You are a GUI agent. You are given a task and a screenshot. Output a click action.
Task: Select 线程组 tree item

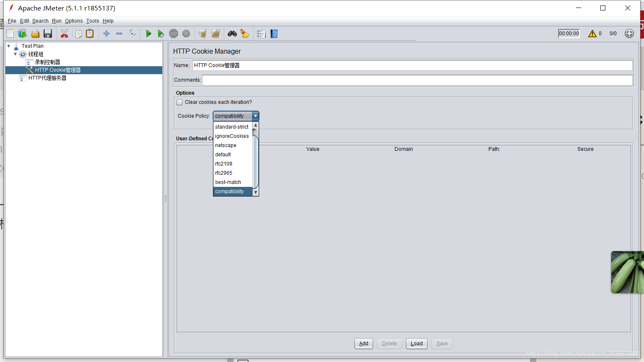click(x=35, y=54)
